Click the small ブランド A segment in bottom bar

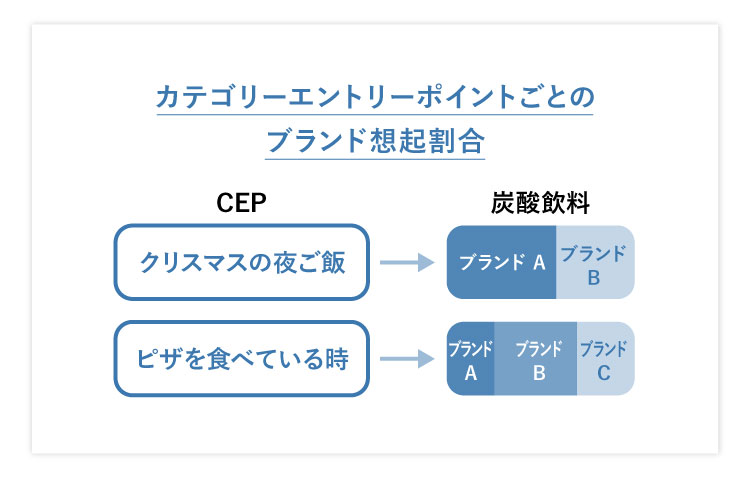point(471,358)
